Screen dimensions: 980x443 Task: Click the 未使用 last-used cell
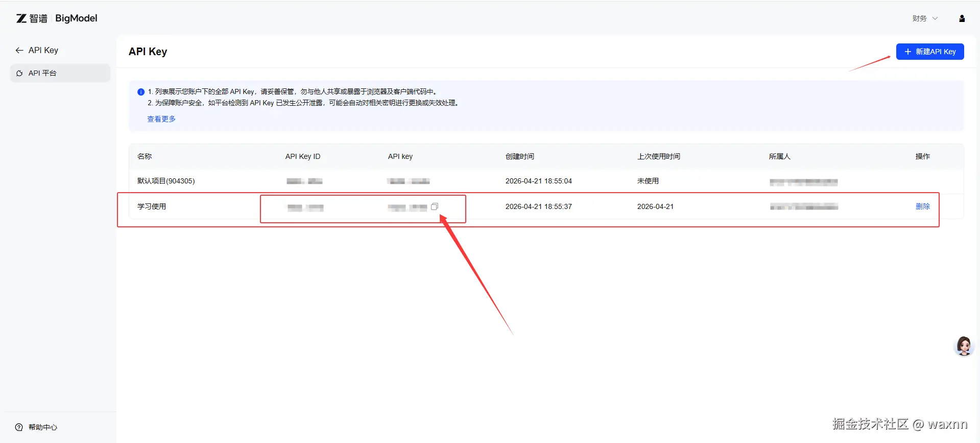tap(648, 181)
